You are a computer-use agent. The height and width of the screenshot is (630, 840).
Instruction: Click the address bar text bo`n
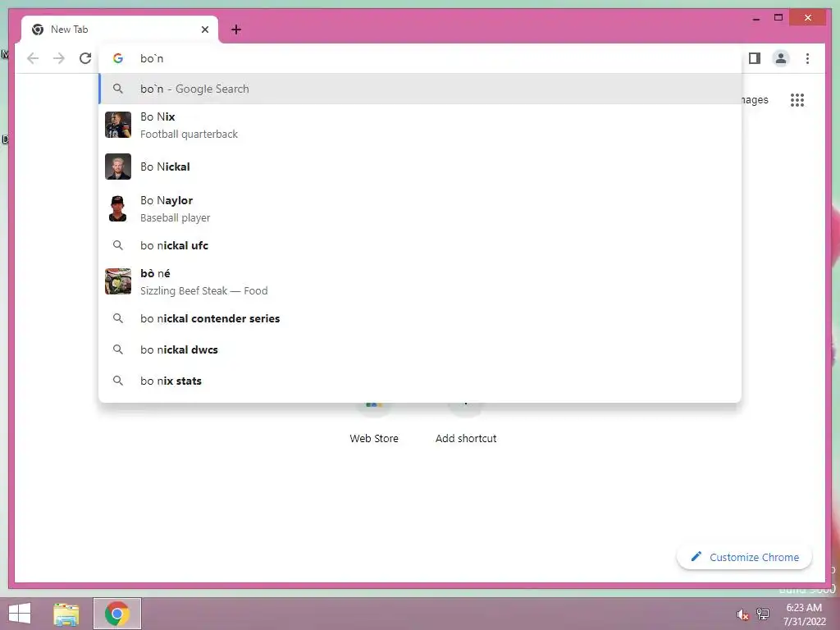152,58
